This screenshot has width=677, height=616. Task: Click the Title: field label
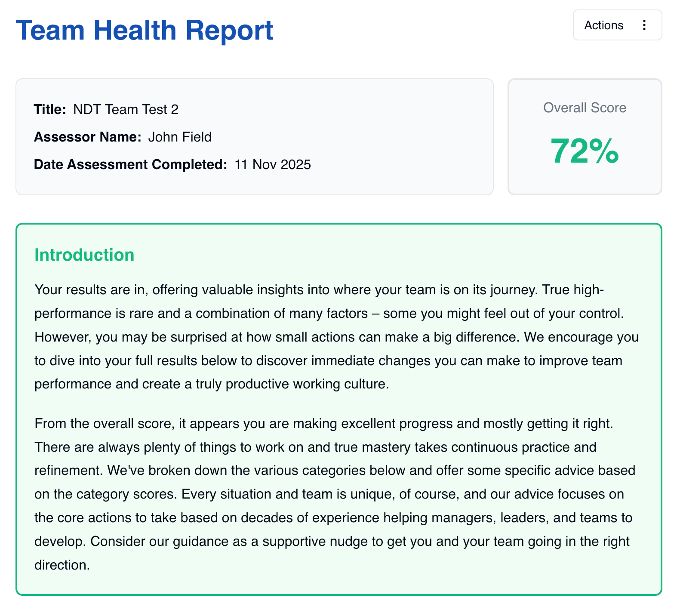click(x=50, y=110)
